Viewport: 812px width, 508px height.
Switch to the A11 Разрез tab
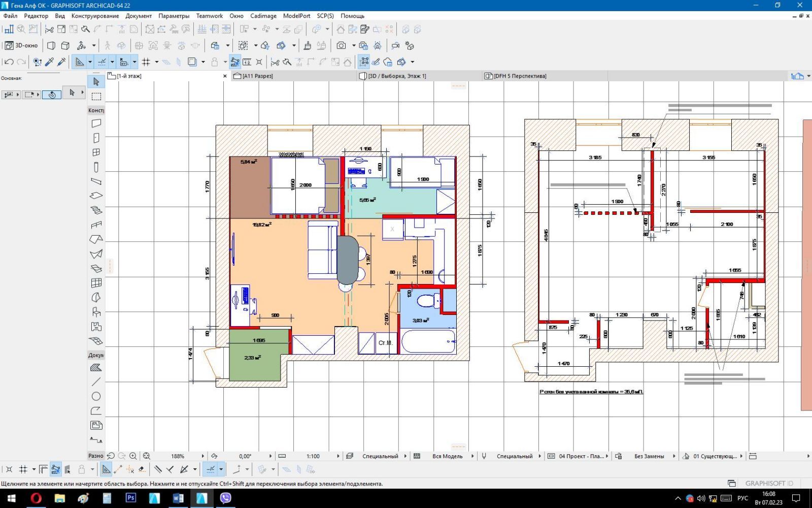coord(257,76)
